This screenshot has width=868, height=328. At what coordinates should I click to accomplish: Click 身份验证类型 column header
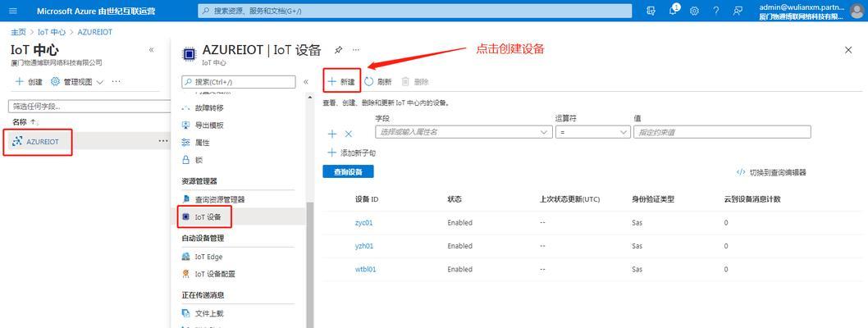click(653, 199)
